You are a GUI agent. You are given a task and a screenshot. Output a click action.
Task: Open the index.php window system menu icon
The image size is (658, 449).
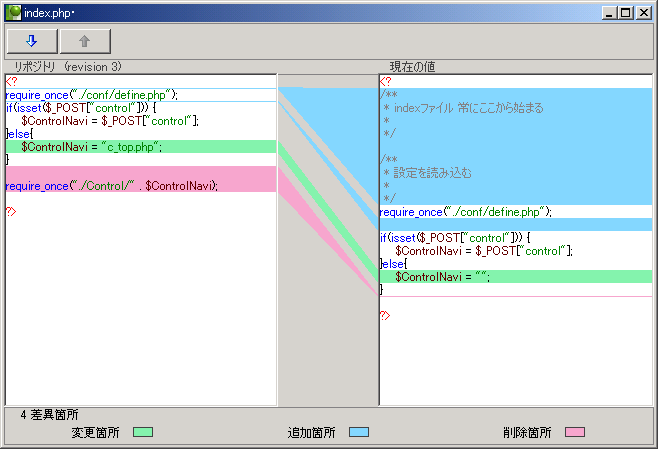pos(13,12)
